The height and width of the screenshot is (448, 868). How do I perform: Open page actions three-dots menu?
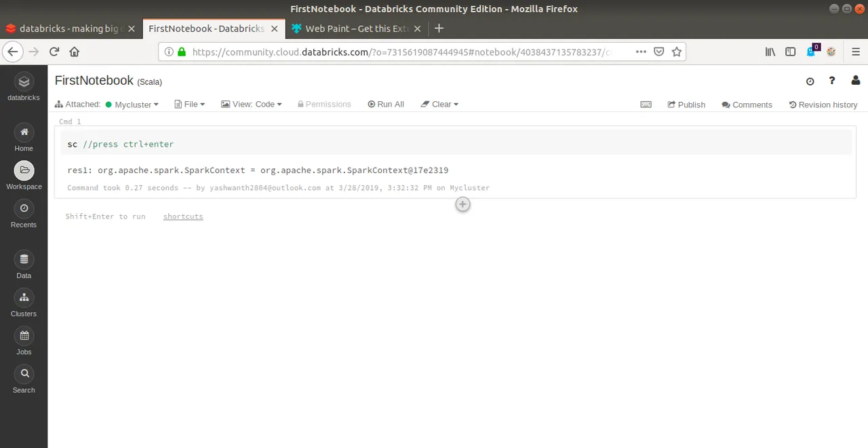[641, 52]
